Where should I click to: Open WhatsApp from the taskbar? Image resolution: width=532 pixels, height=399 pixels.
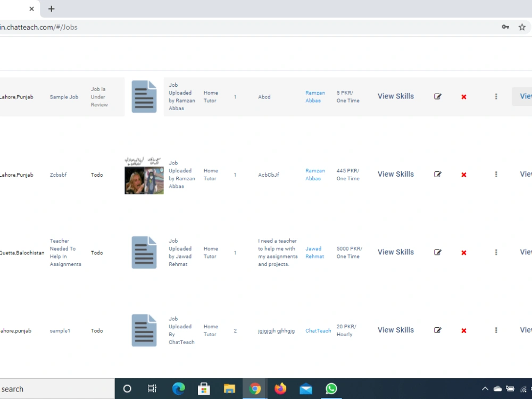[x=331, y=388]
